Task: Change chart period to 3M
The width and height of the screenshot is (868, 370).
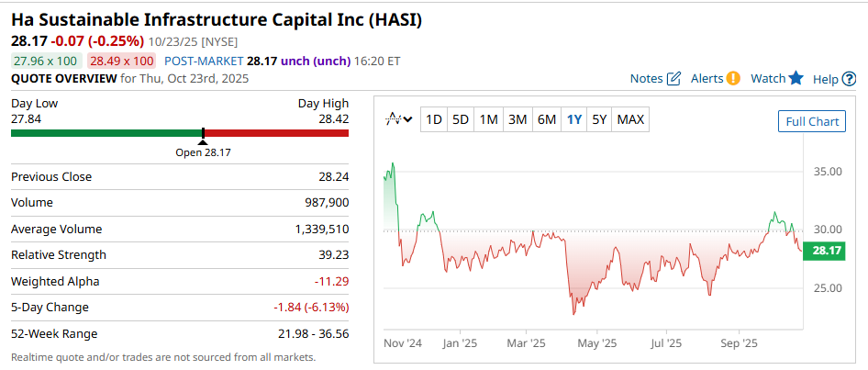Action: [517, 119]
